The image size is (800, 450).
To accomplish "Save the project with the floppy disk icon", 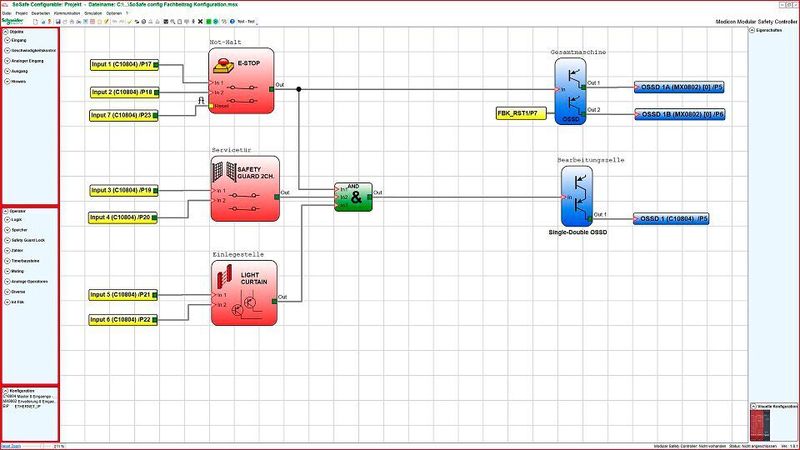I will [58, 21].
